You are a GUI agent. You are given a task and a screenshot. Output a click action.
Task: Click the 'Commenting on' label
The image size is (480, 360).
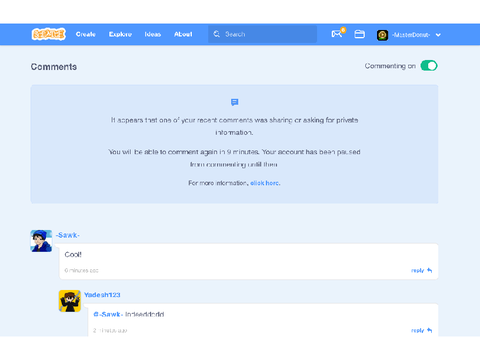pos(390,66)
